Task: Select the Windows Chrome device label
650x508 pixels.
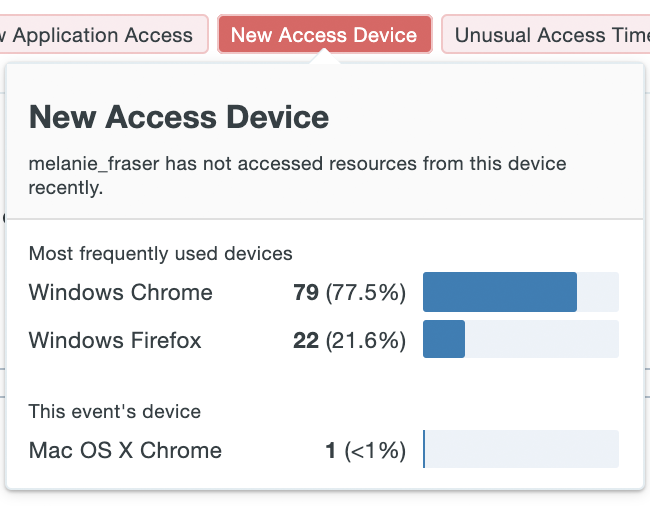Action: pyautogui.click(x=121, y=292)
